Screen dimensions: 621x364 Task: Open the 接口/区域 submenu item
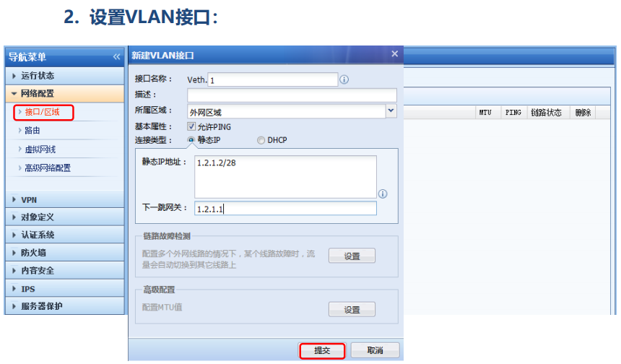(x=43, y=112)
